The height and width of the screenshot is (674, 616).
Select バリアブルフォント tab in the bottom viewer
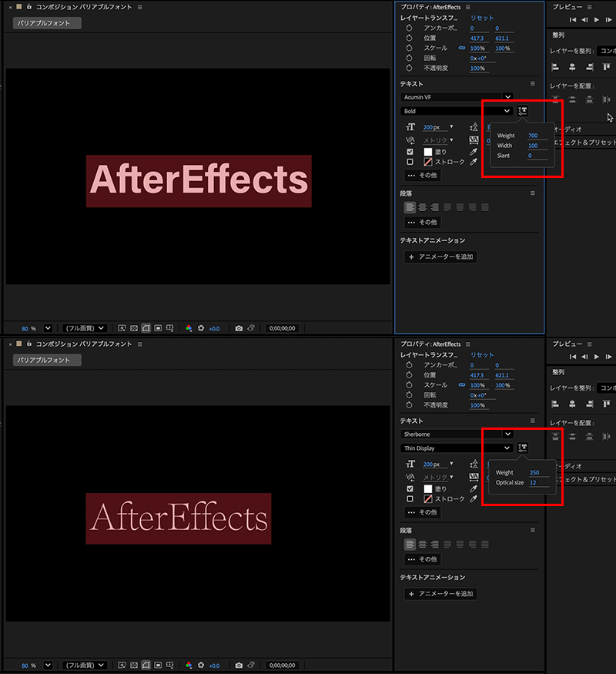click(46, 360)
